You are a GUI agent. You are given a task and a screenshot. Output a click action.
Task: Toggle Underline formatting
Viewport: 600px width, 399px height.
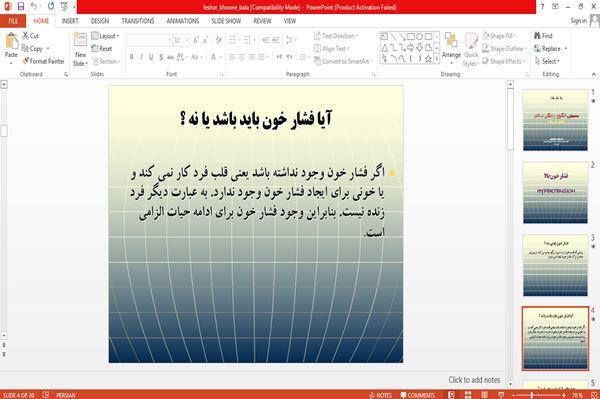tap(151, 57)
